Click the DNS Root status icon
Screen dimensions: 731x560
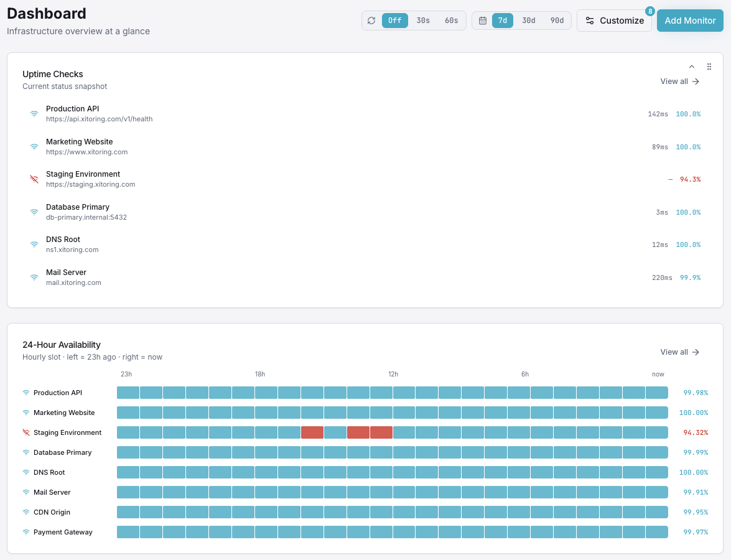pyautogui.click(x=34, y=245)
